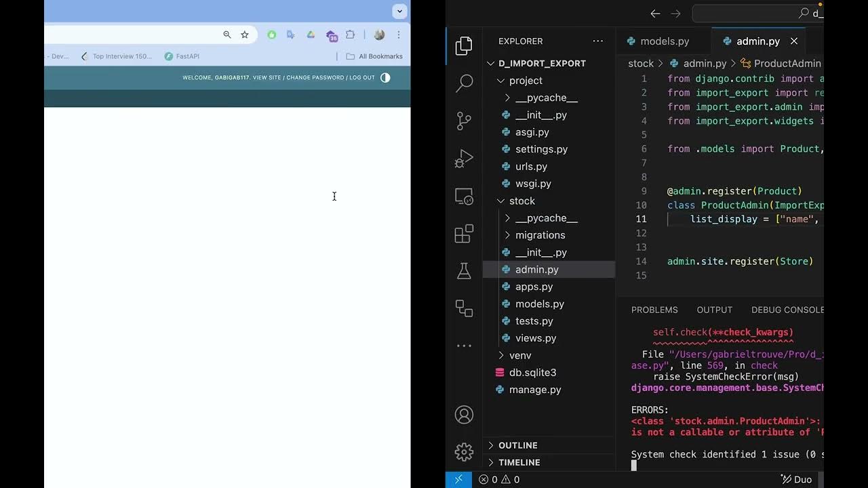Open the Source Control view
868x488 pixels.
click(464, 120)
